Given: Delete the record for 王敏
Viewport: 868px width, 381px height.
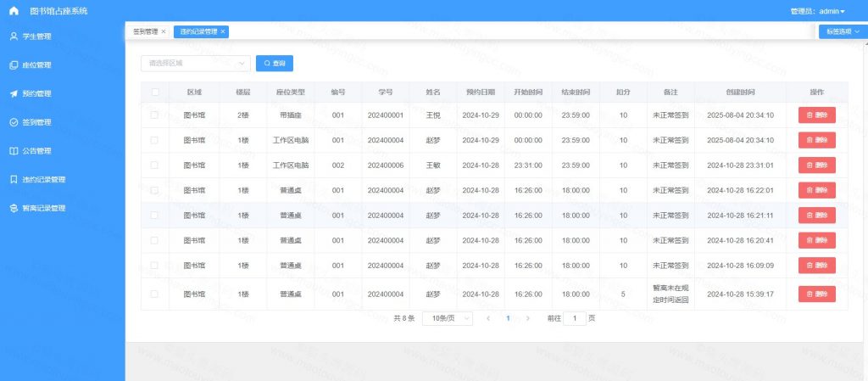Looking at the screenshot, I should pos(816,165).
